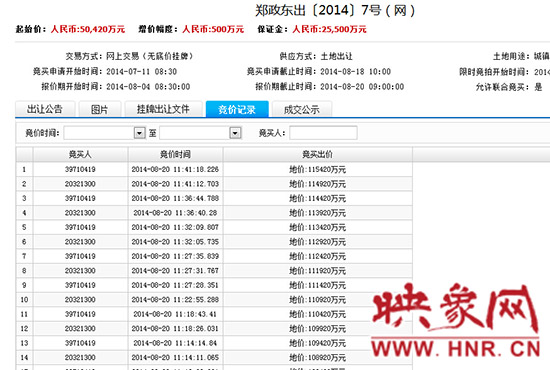Screen dimensions: 550x370
Task: Select bid price 地价:113420万元
Action: [317, 227]
